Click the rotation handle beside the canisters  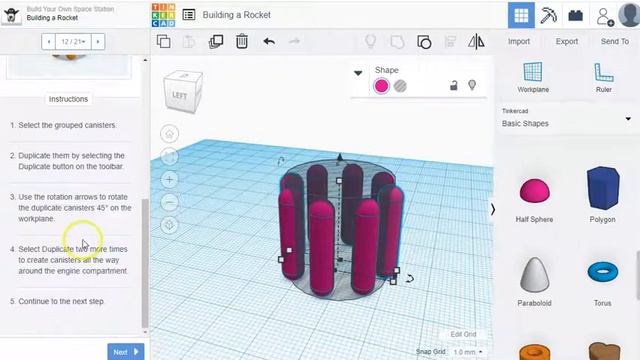coord(410,279)
